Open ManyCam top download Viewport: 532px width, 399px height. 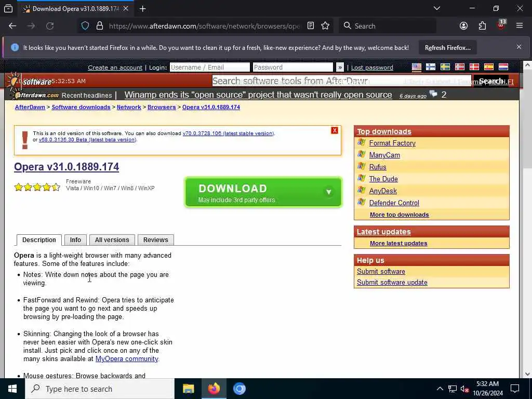(384, 155)
